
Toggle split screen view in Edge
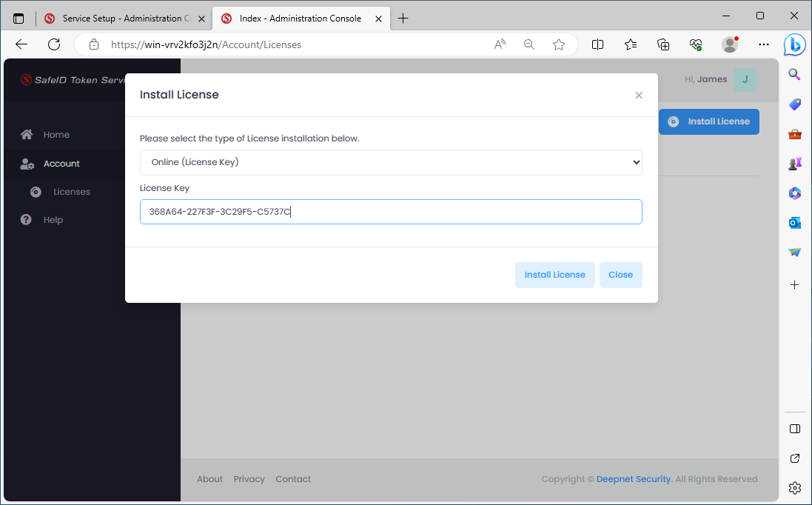(597, 44)
